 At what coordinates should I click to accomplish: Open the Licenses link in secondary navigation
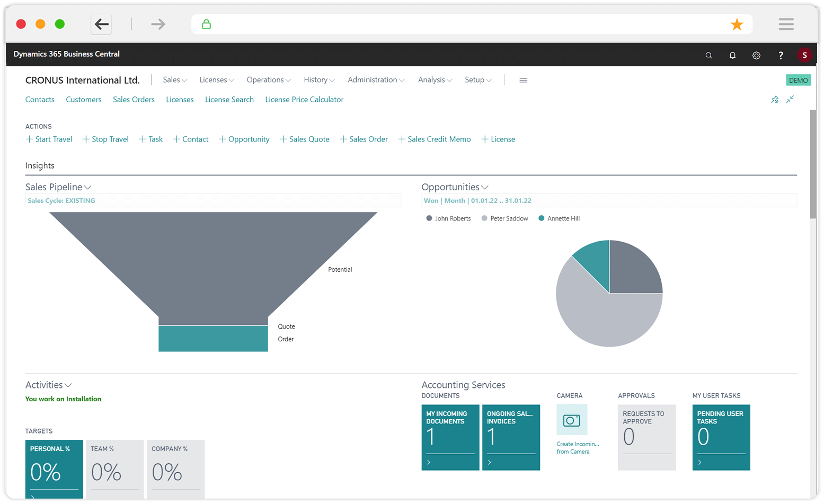point(180,100)
